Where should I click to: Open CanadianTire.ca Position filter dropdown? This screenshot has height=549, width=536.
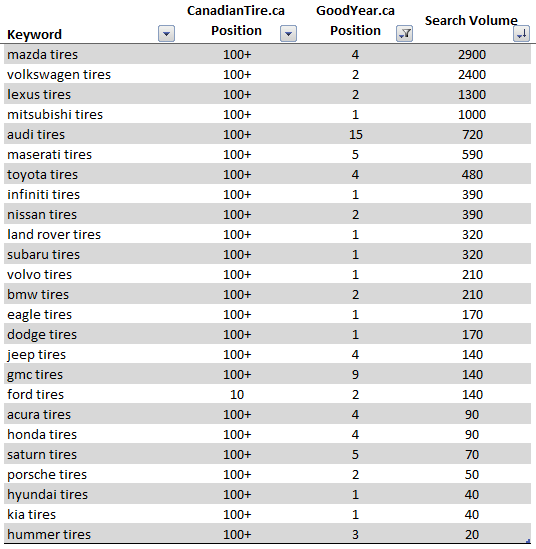288,34
